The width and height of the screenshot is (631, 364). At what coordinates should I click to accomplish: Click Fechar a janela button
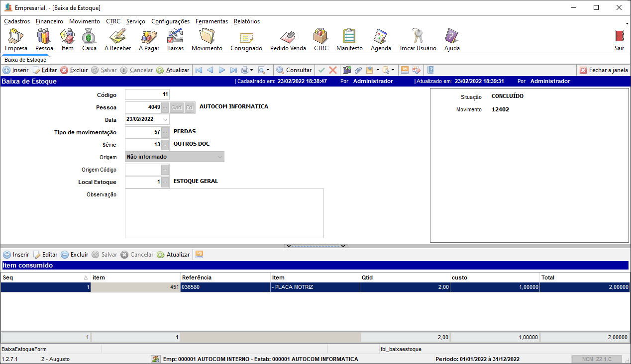[604, 70]
